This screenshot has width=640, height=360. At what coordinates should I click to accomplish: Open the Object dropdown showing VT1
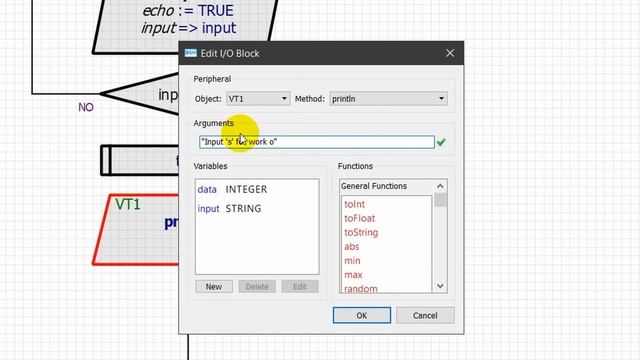point(258,99)
